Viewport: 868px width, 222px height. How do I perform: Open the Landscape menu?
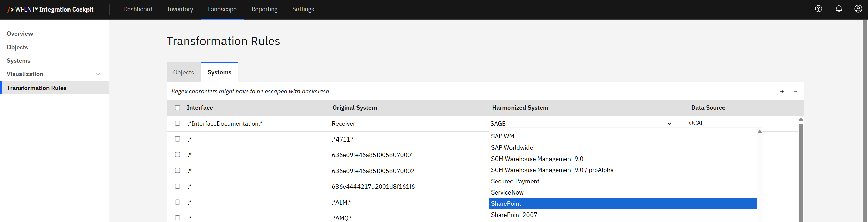tap(222, 9)
